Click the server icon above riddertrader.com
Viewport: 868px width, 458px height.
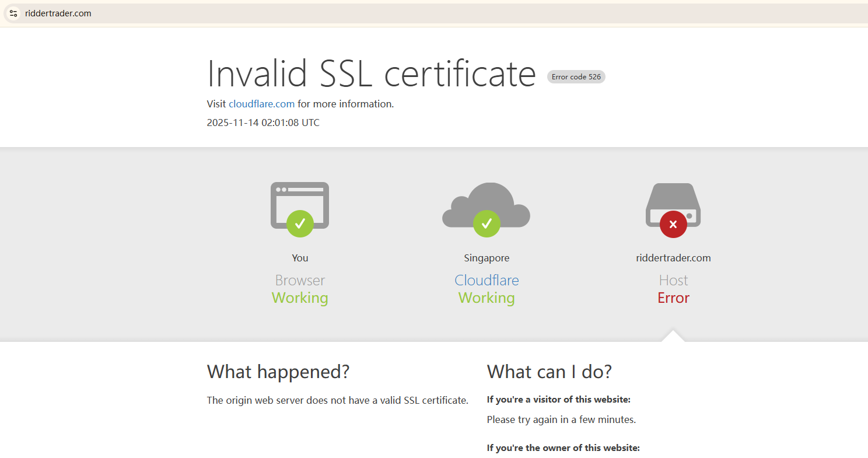(x=673, y=210)
